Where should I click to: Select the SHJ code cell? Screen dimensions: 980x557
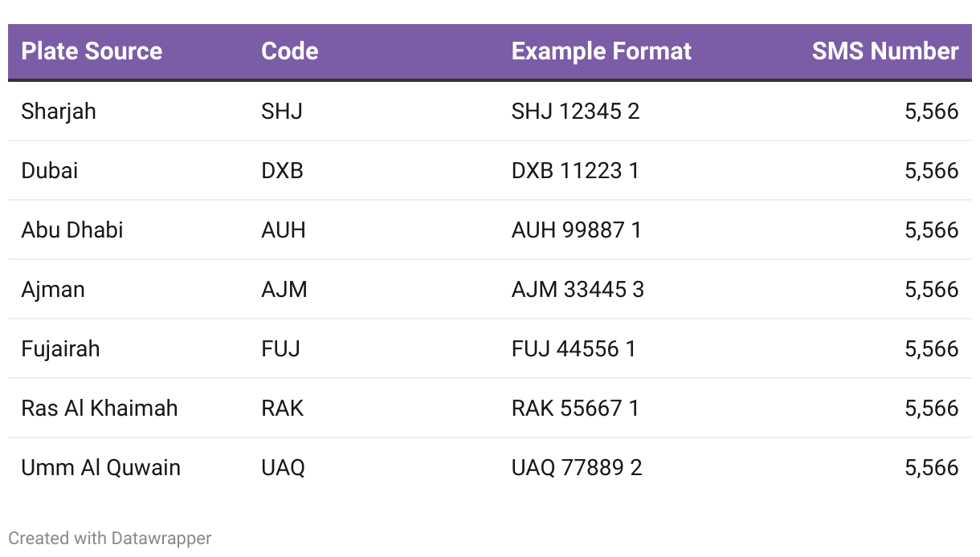282,111
